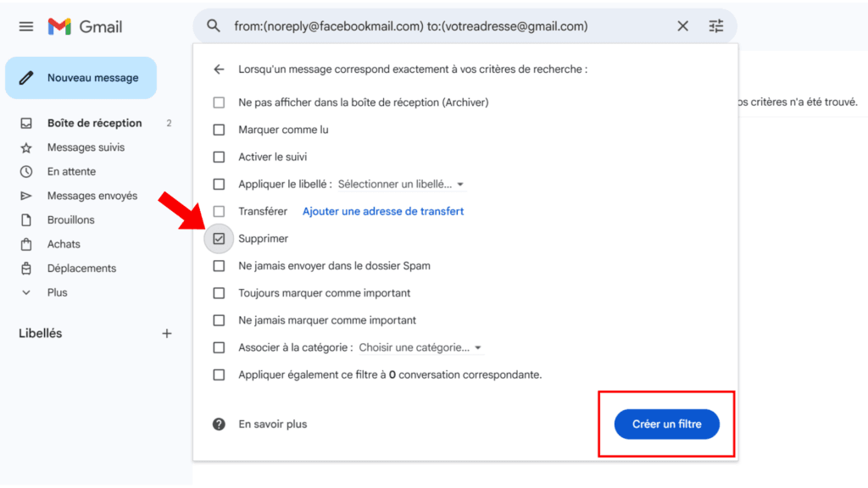Screen dimensions: 868x488
Task: Click Créer un filtre
Action: click(666, 424)
